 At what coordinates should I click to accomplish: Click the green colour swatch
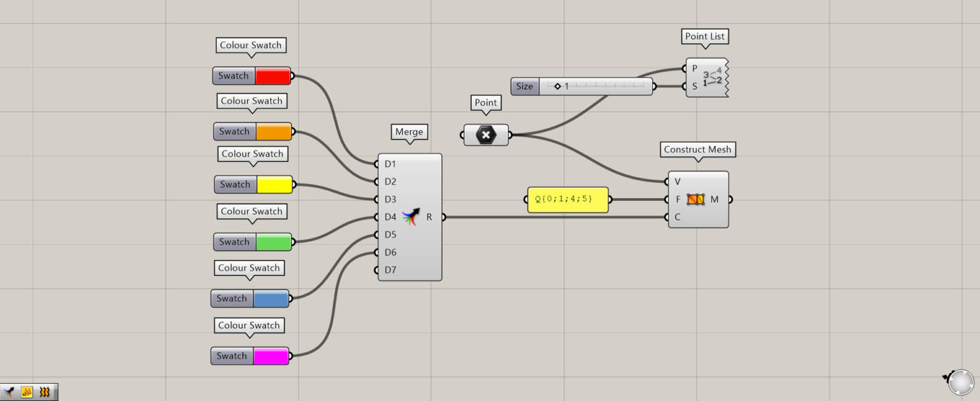click(274, 242)
